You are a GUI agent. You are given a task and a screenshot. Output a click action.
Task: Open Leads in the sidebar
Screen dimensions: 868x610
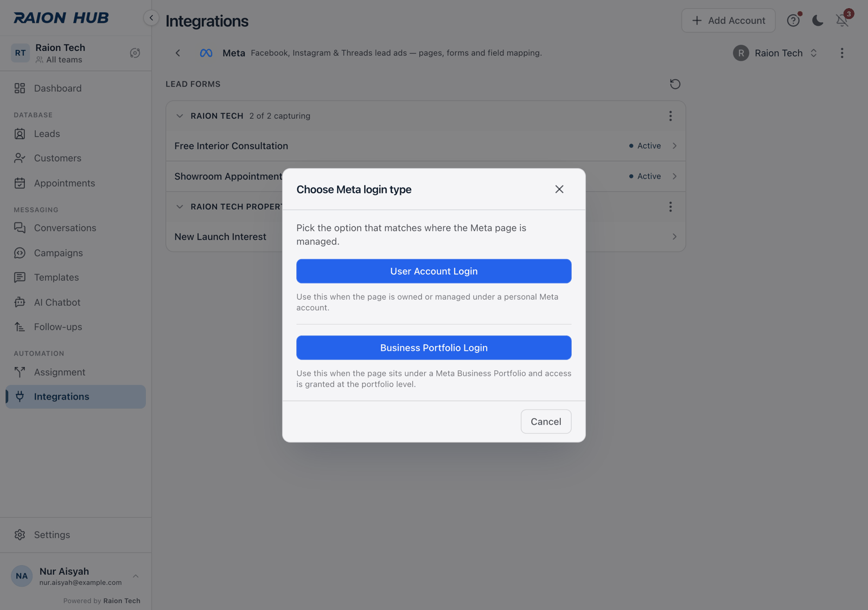75,134
